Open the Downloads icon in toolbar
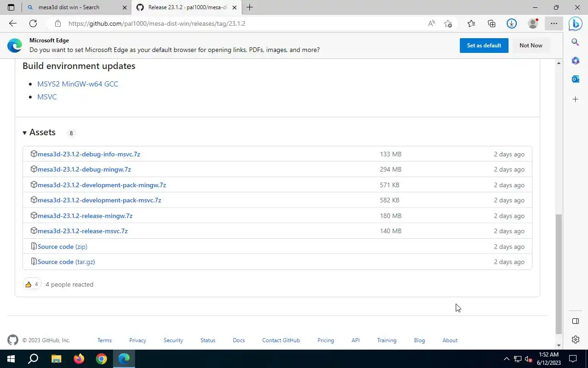 (512, 23)
